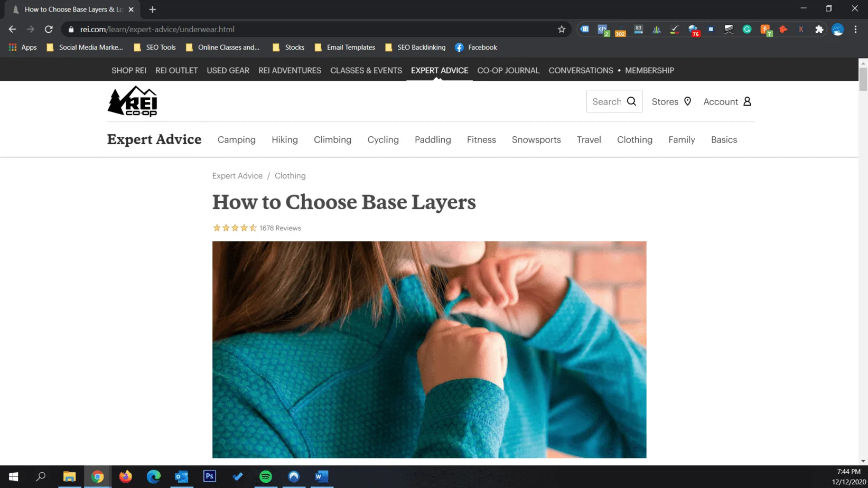Open the Chrome Extensions puzzle icon
Screen dimensions: 868x488
[x=819, y=30]
